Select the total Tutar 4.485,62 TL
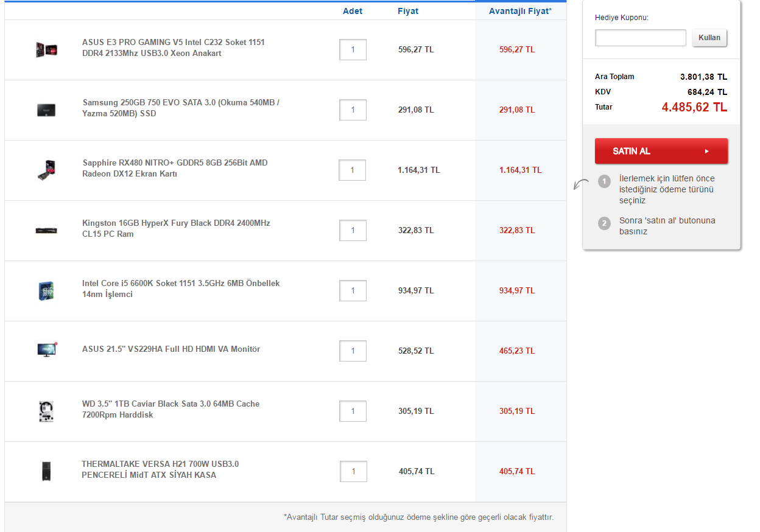The width and height of the screenshot is (760, 532). click(x=695, y=107)
